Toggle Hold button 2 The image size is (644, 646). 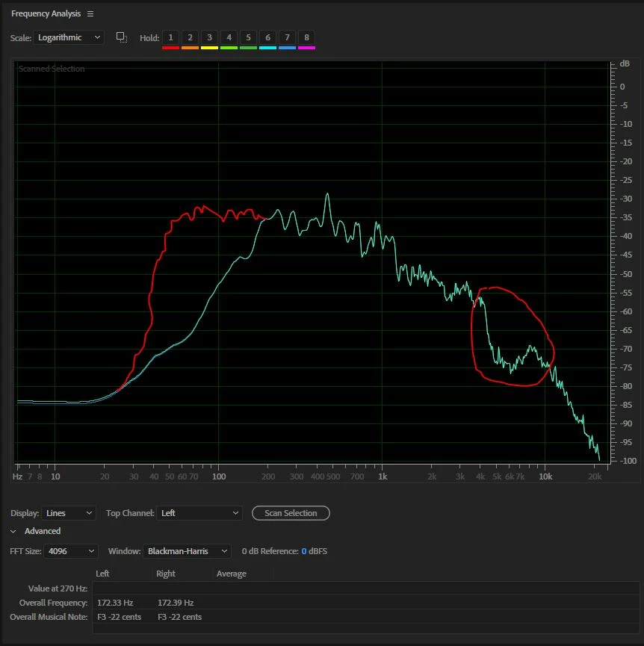pos(190,37)
